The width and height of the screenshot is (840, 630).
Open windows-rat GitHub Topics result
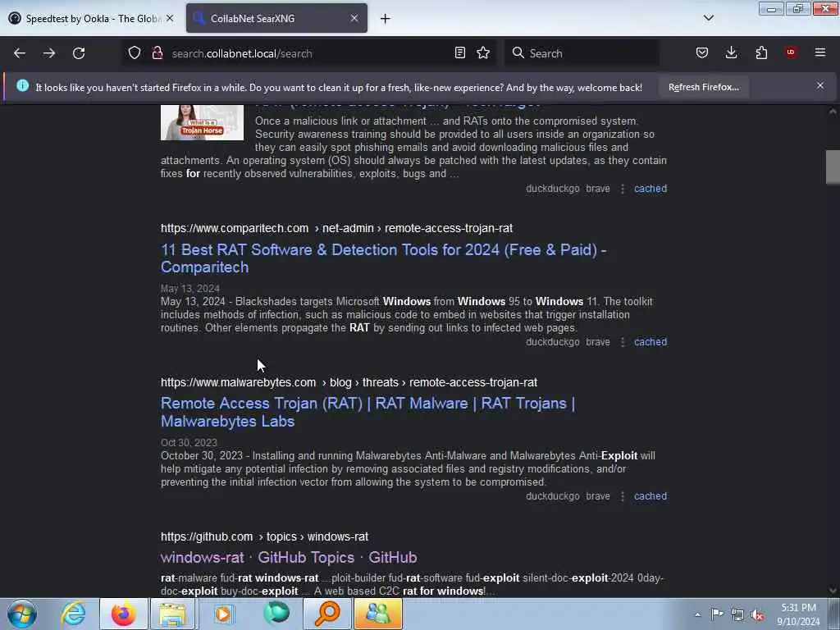point(289,557)
